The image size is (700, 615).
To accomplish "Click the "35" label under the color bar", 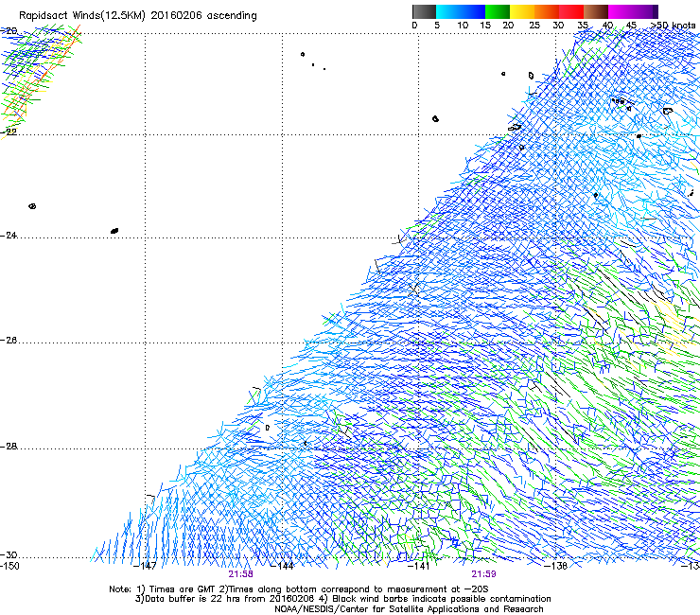I will click(x=583, y=26).
